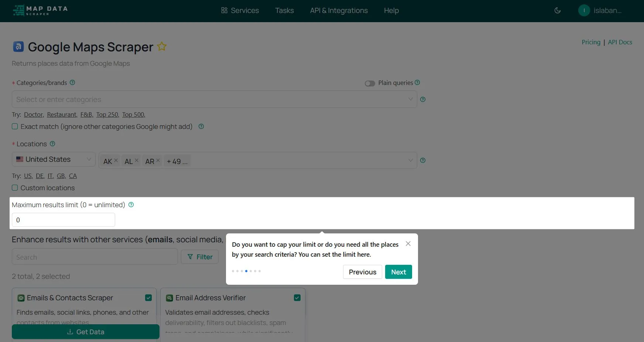
Task: Click the Google Maps Scraper service icon
Action: 18,47
